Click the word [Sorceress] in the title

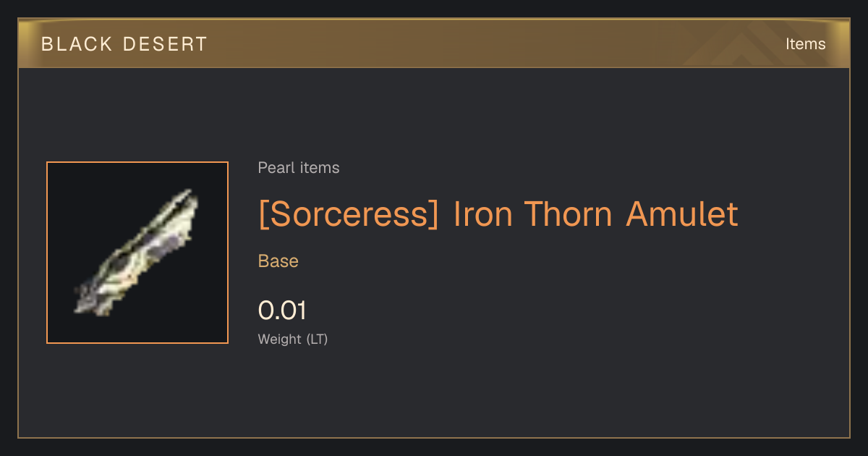[x=349, y=214]
